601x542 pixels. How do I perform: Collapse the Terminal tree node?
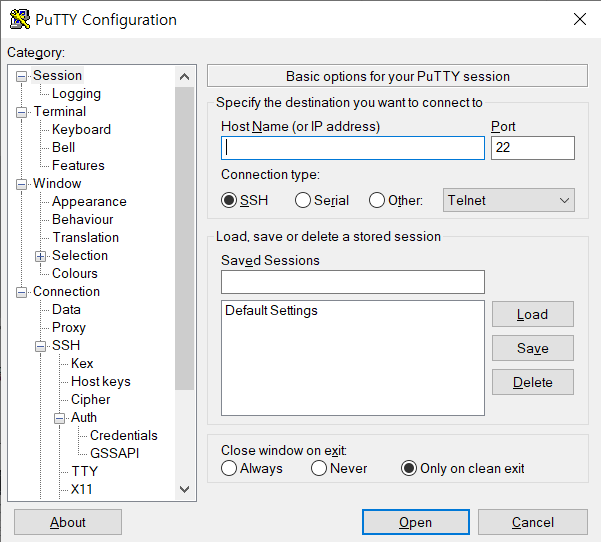(x=21, y=112)
